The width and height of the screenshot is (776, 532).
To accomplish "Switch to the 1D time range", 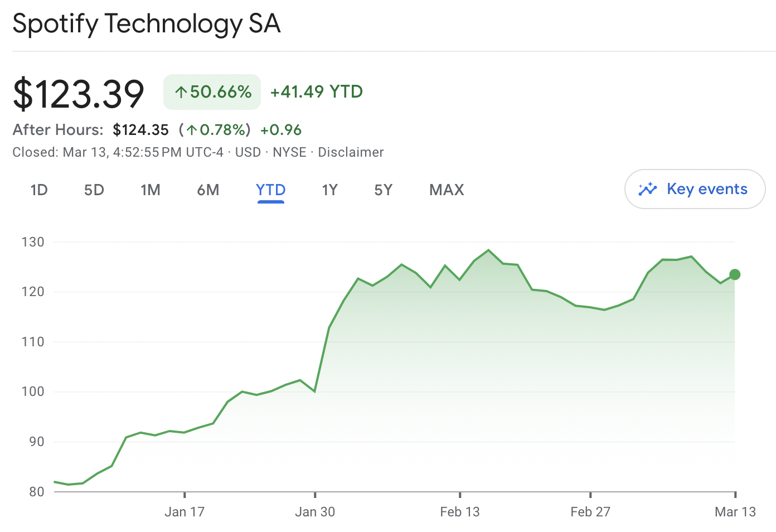I will point(39,190).
